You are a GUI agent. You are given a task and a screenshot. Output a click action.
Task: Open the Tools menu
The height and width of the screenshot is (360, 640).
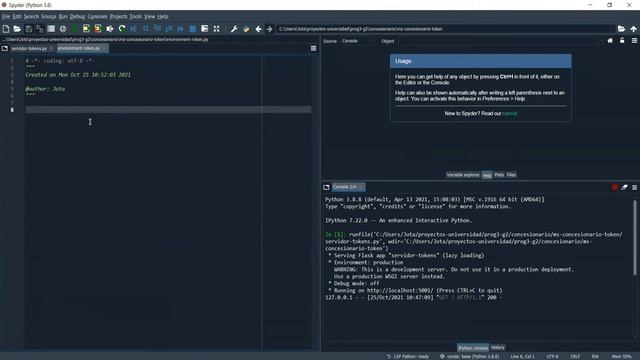(136, 16)
